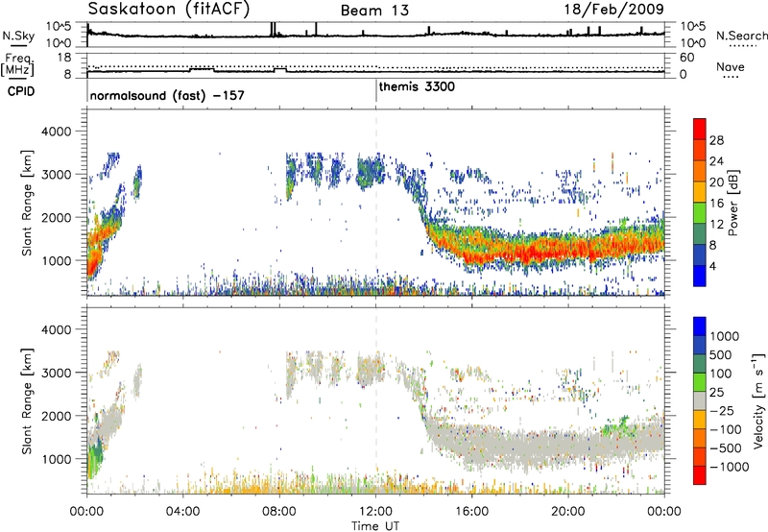Click the "60" Nave axis tick

coord(686,58)
